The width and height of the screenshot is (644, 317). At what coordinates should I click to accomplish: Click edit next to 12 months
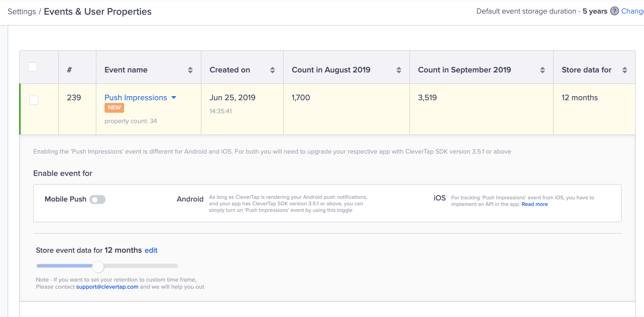tap(151, 250)
